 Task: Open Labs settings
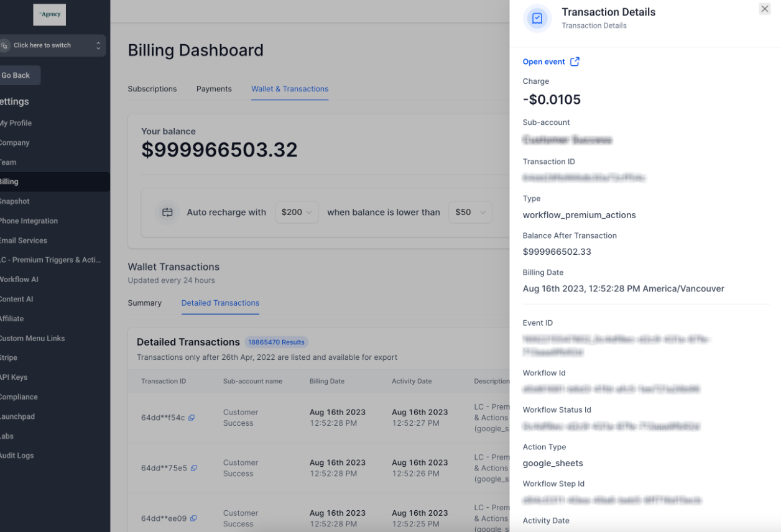[7, 436]
